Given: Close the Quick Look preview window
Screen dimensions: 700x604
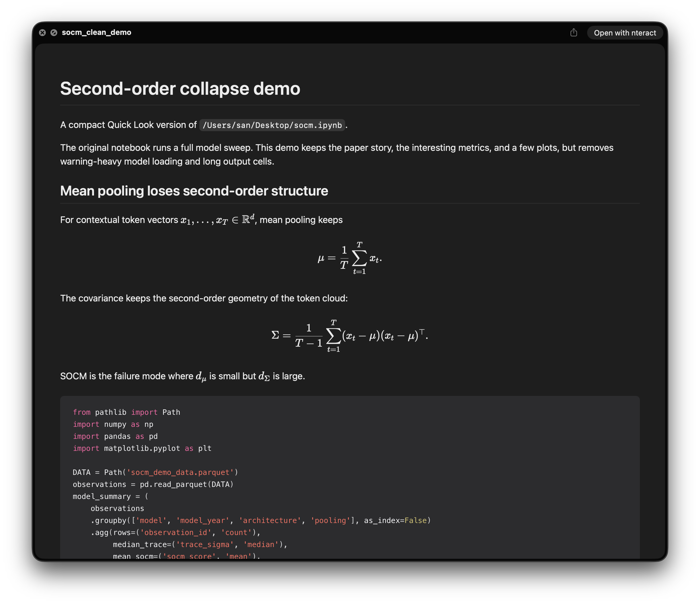Looking at the screenshot, I should pos(42,32).
